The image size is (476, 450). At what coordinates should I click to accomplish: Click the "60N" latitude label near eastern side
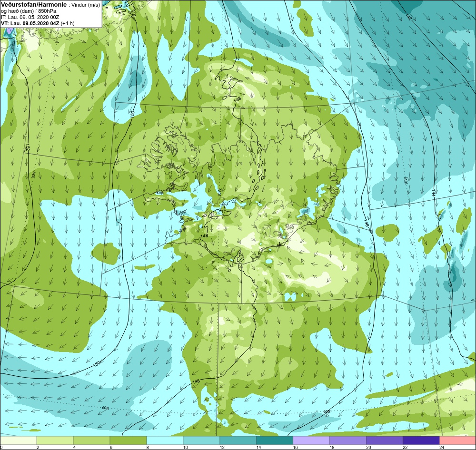click(327, 411)
